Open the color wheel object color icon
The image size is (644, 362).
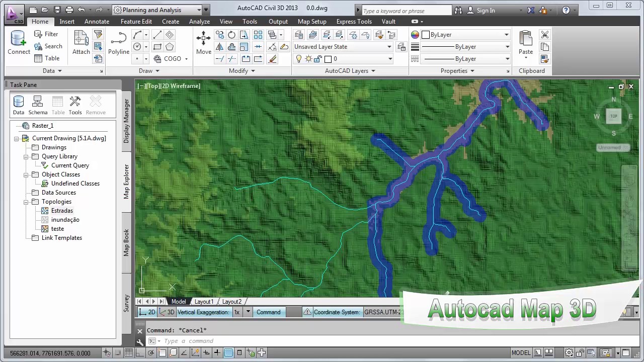coord(415,35)
